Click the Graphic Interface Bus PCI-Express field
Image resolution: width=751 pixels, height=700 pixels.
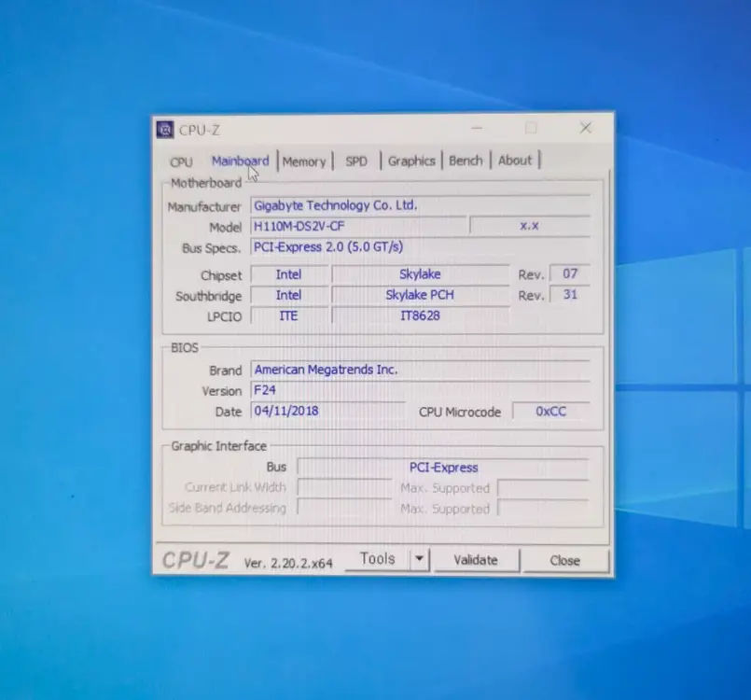coord(443,468)
